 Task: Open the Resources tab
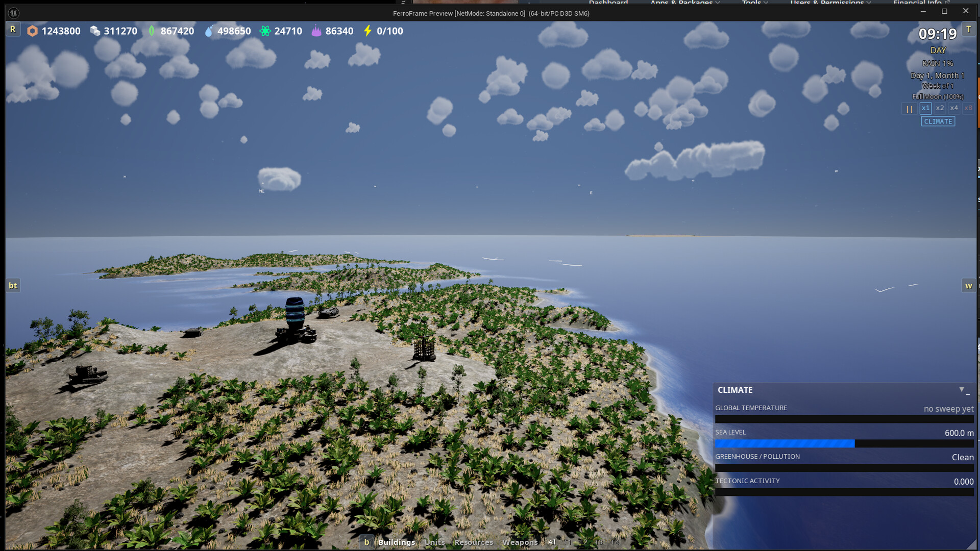click(474, 542)
